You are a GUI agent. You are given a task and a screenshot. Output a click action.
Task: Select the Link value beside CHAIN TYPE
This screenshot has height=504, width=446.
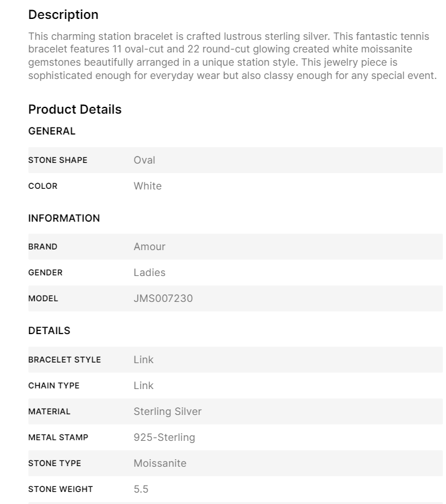coord(143,386)
